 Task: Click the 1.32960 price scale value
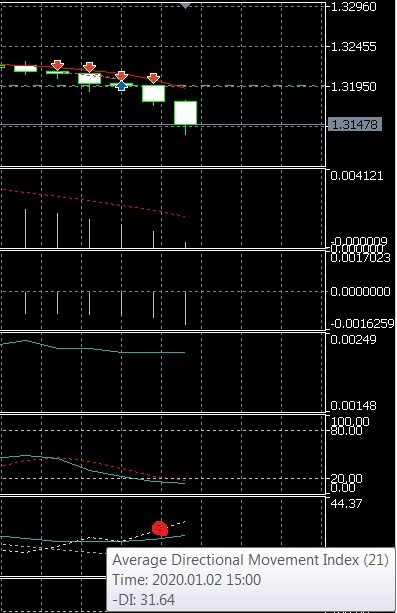tap(353, 7)
